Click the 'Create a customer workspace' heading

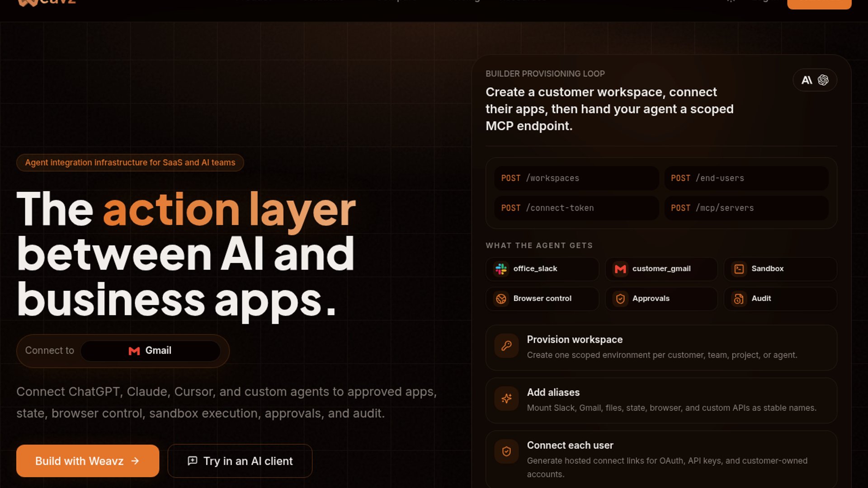coord(609,109)
